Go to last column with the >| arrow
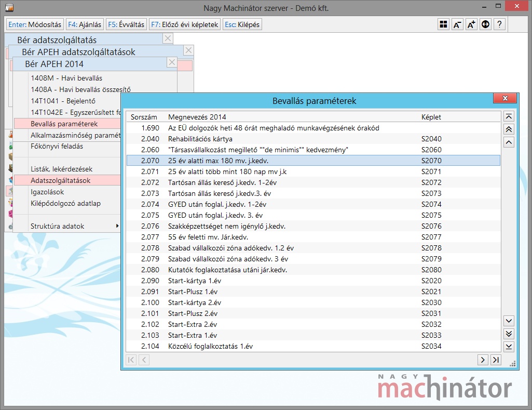The height and width of the screenshot is (410, 532). (x=496, y=360)
